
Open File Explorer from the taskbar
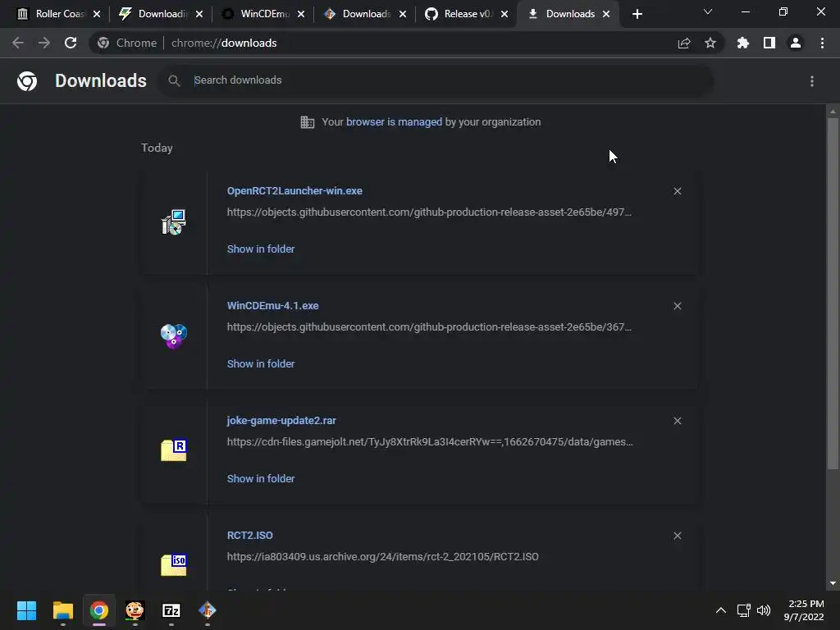pyautogui.click(x=62, y=610)
